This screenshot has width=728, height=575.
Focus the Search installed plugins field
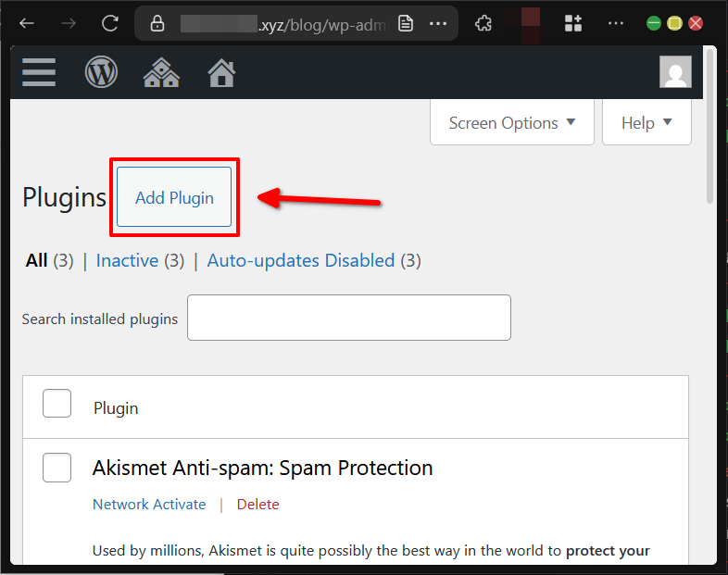[349, 318]
